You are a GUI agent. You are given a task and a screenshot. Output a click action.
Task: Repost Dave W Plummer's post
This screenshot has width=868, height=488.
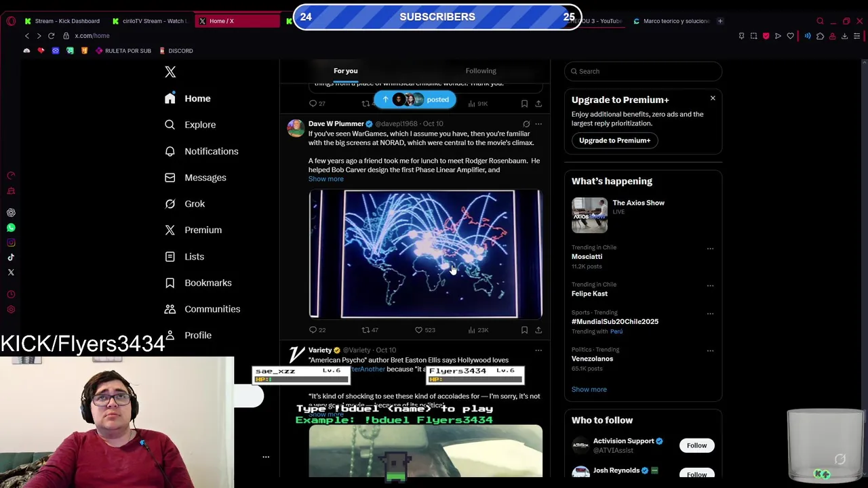(x=370, y=330)
